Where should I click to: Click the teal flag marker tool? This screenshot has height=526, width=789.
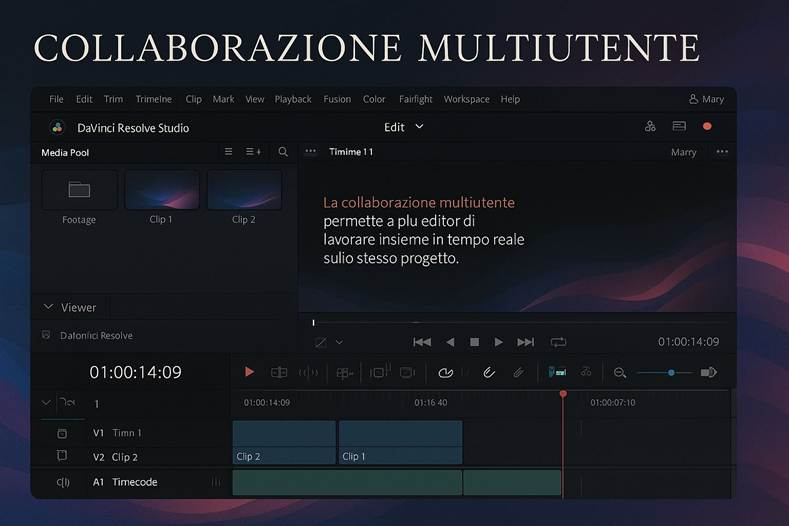(x=557, y=372)
